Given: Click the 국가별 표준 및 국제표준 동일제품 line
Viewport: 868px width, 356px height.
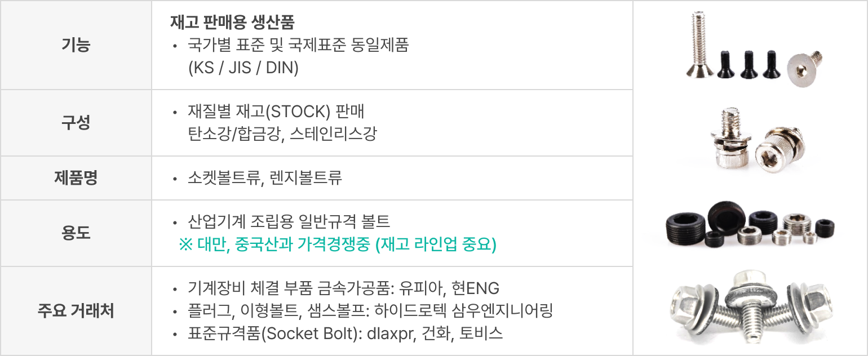Looking at the screenshot, I should [x=298, y=45].
